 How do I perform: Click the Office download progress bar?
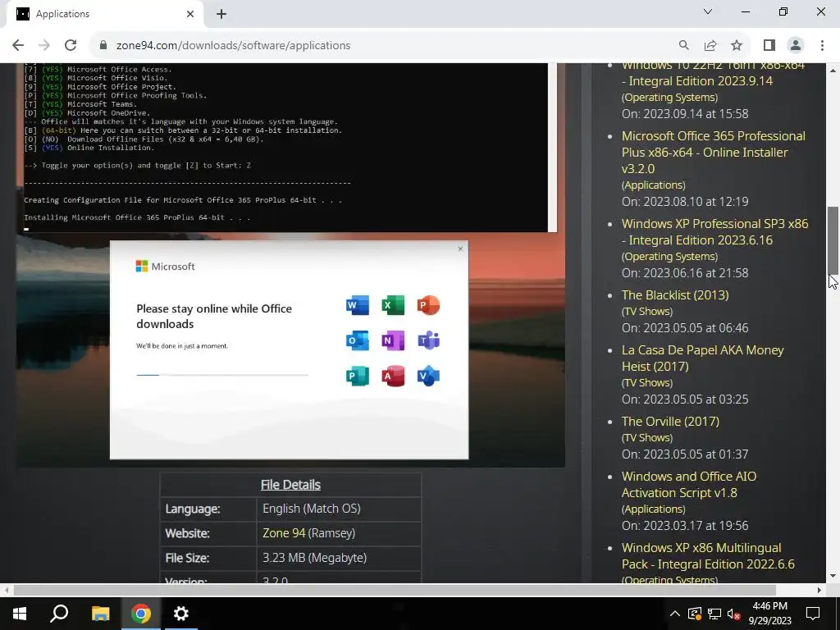(222, 375)
